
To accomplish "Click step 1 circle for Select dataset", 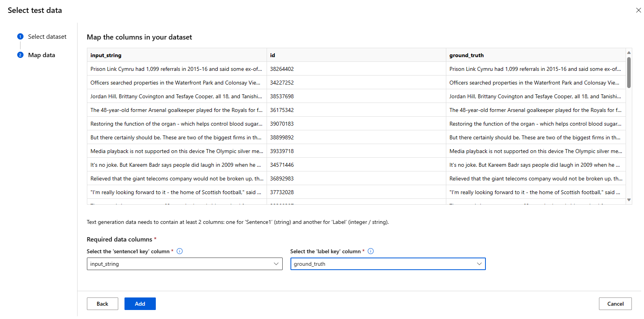I will coord(20,36).
